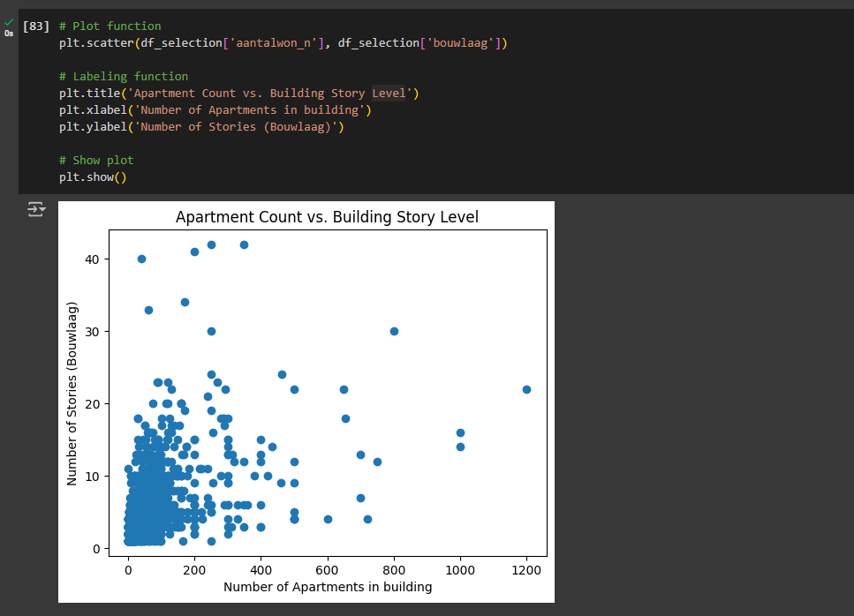Click the cell execution count [83]
The image size is (854, 616).
(36, 26)
